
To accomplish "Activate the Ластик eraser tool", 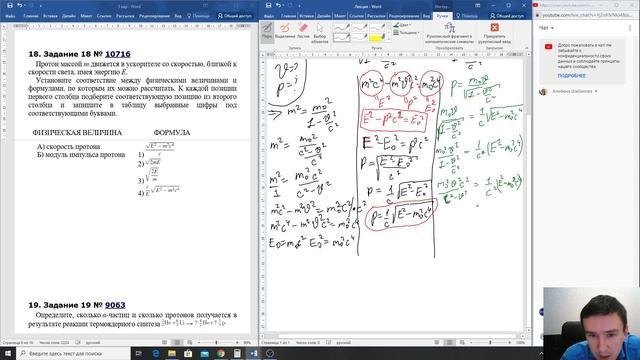I will [x=303, y=31].
